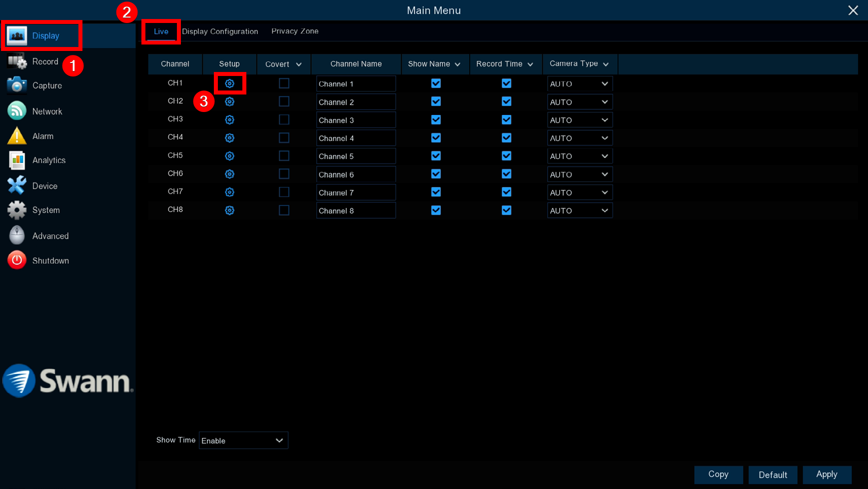
Task: Expand the Covert column header dropdown
Action: [298, 64]
